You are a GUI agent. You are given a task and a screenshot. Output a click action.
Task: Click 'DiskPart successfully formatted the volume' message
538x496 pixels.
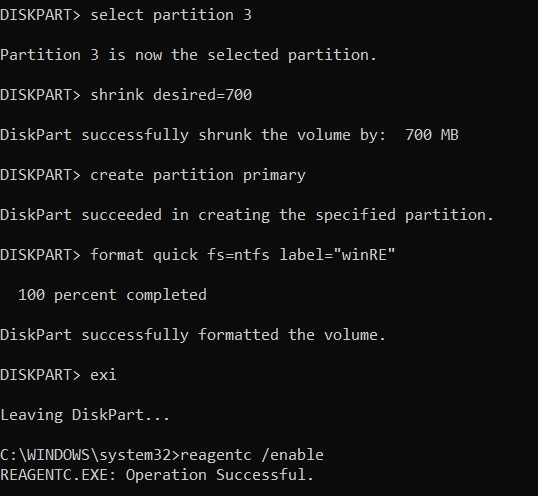pyautogui.click(x=193, y=335)
